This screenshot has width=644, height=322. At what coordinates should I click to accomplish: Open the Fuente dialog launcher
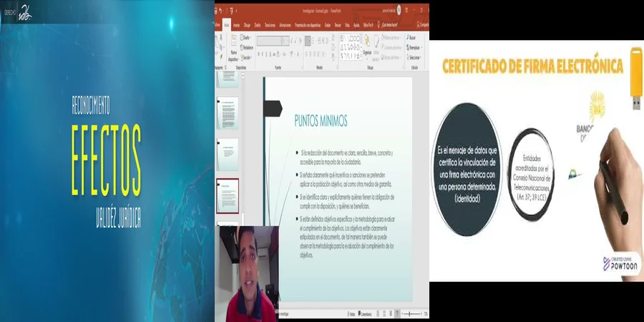[x=302, y=67]
